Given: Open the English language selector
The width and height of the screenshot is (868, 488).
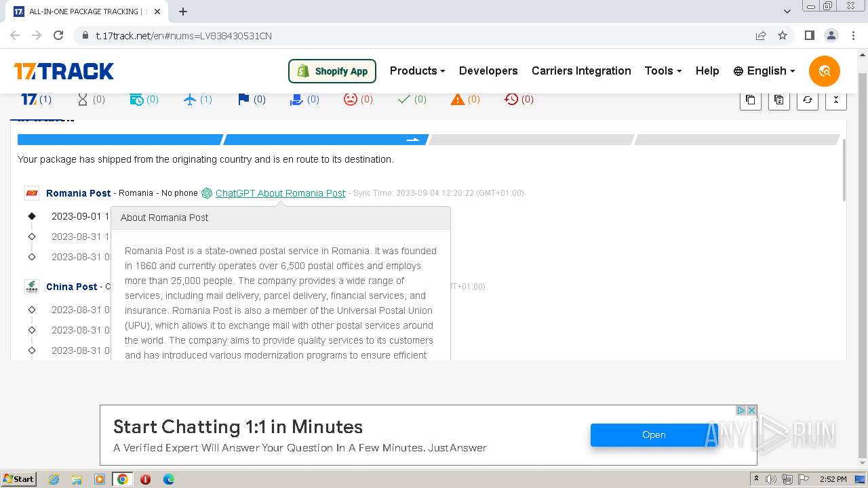Looking at the screenshot, I should click(x=764, y=70).
